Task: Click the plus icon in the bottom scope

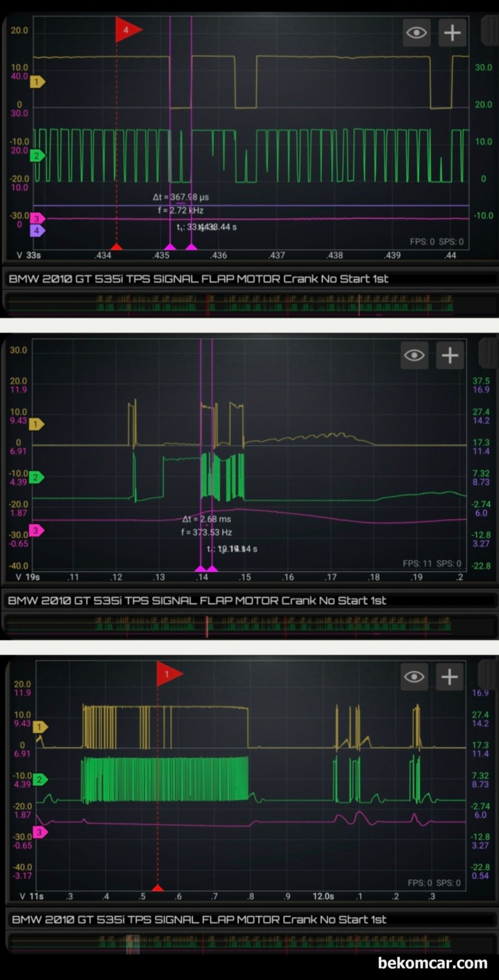Action: point(450,677)
